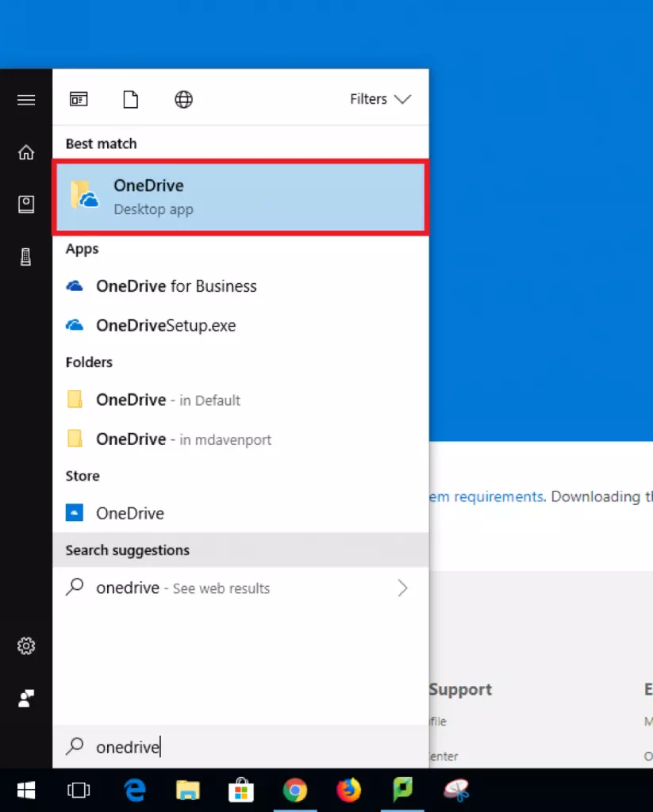Go to Home in search sidebar

coord(26,152)
